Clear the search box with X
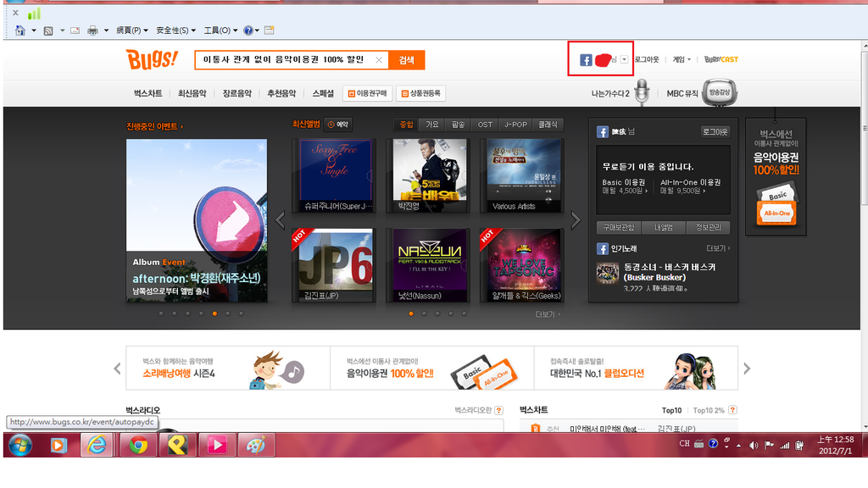Screen dimensions: 868x488 [379, 60]
